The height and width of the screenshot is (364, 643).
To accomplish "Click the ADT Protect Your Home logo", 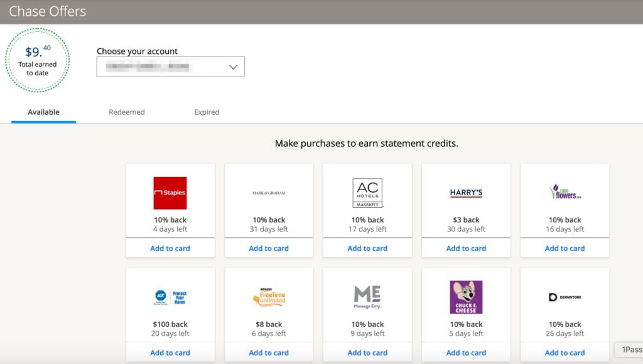I will 170,297.
